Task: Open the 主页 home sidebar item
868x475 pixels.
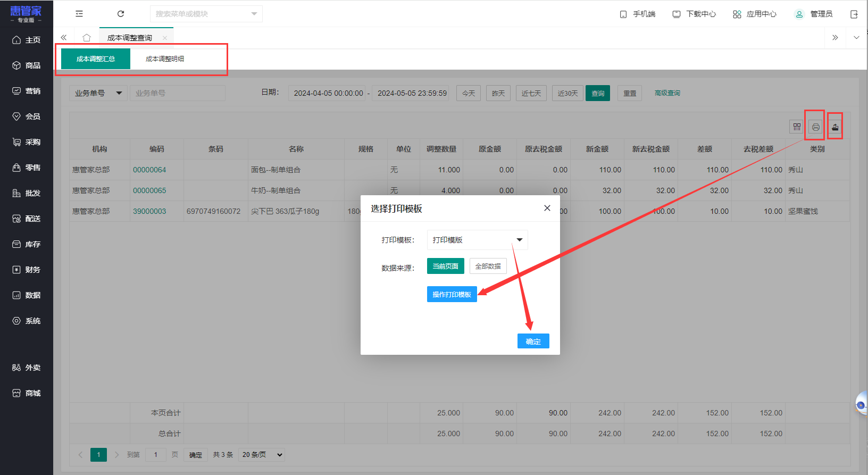Action: click(27, 40)
